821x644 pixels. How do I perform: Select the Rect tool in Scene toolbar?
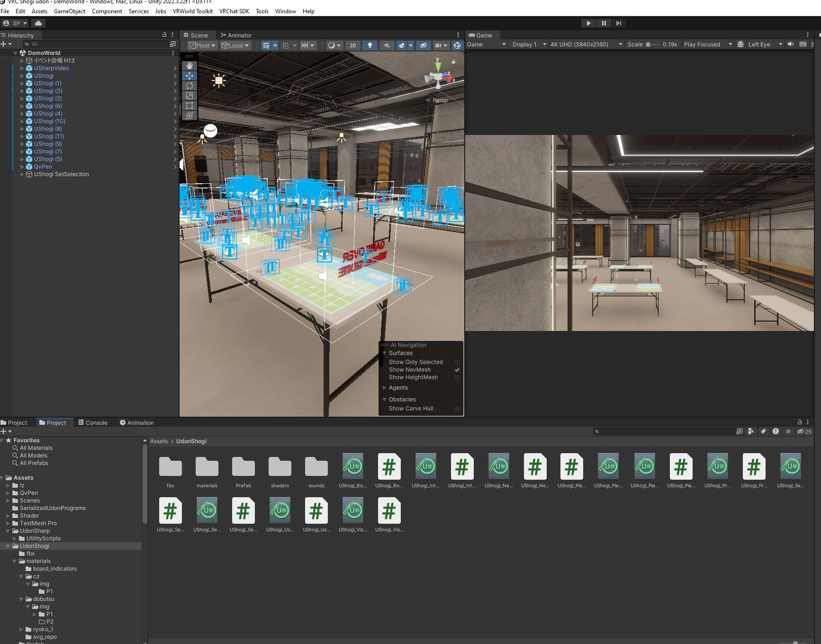[x=189, y=106]
